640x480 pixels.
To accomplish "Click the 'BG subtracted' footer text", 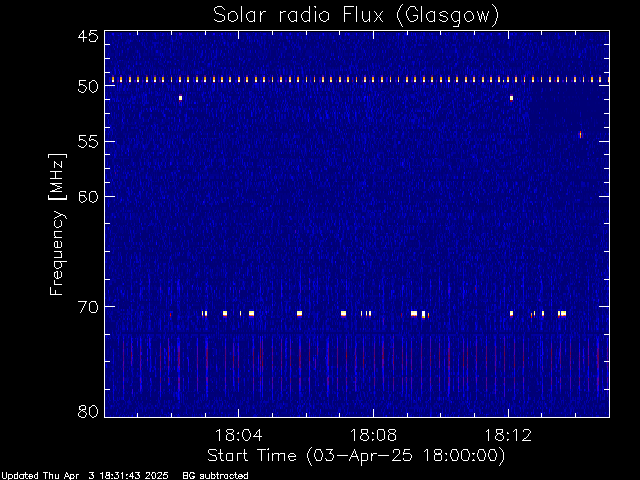I will pos(215,476).
